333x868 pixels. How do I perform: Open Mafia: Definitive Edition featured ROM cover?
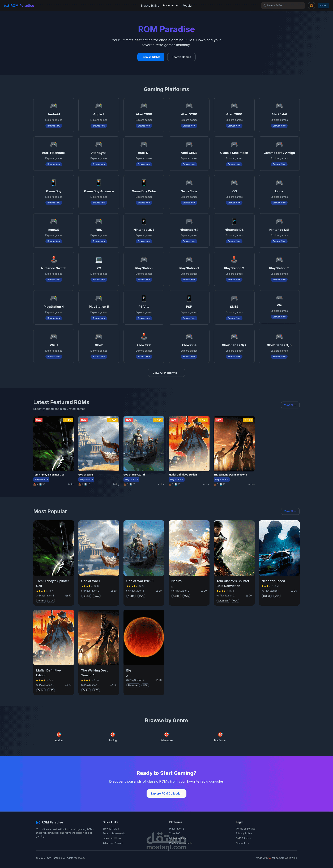click(189, 444)
